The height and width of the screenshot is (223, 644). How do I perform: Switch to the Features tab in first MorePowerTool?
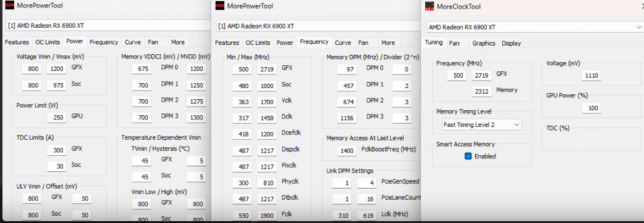click(x=17, y=42)
